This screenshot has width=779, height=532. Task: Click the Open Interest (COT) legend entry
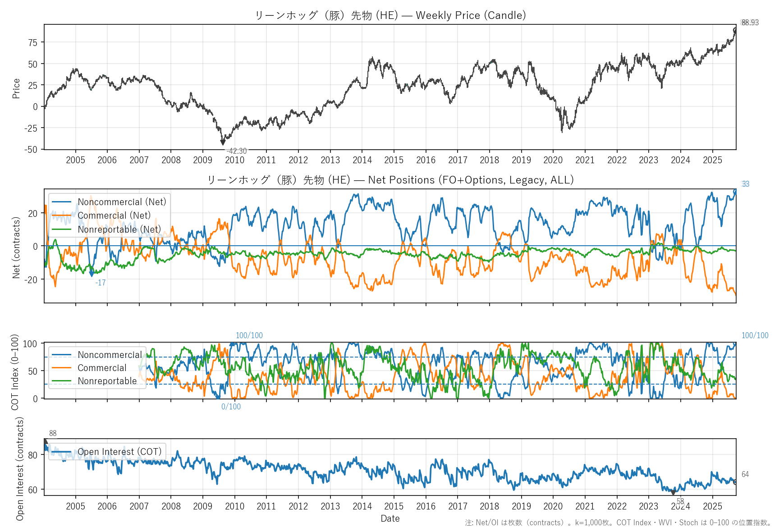(x=119, y=452)
